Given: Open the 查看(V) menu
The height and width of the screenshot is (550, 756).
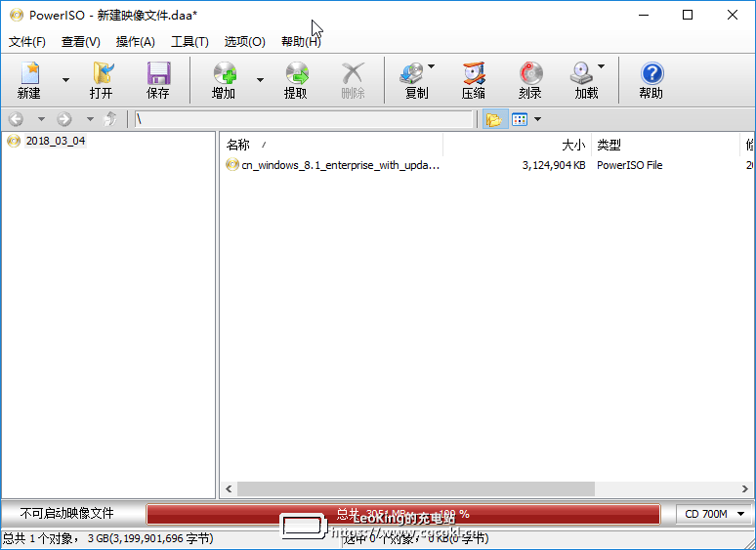Looking at the screenshot, I should click(x=80, y=42).
